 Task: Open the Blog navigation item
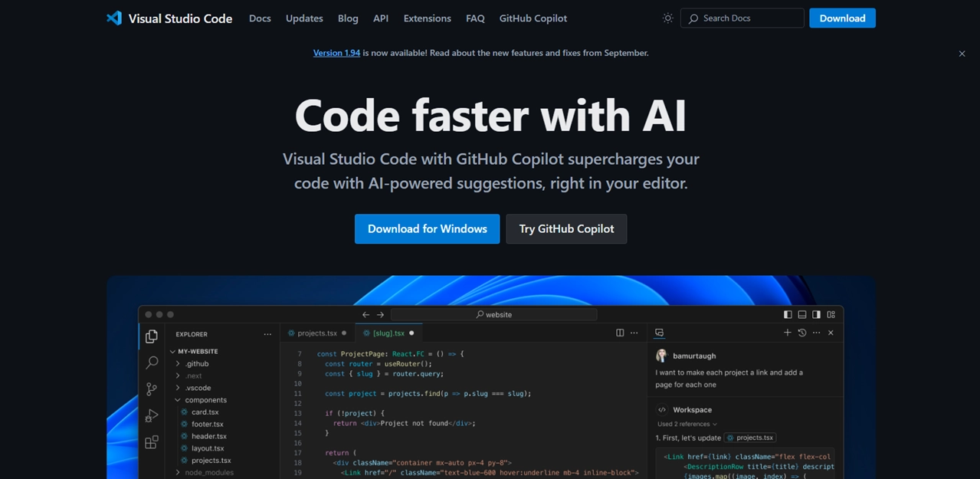click(x=348, y=18)
